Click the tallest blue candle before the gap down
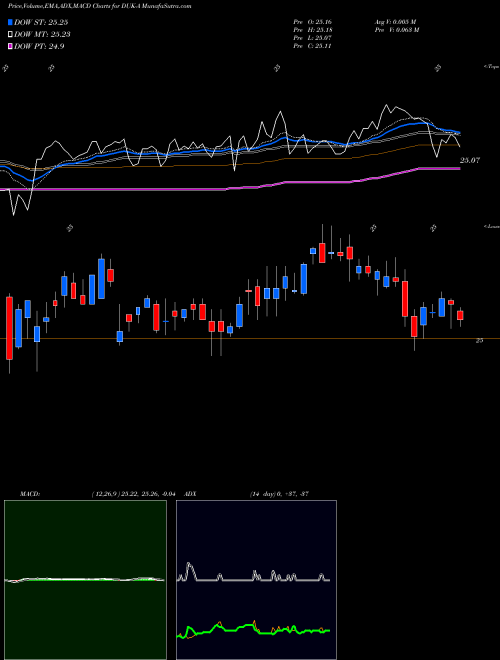This screenshot has width=500, height=660. [101, 279]
